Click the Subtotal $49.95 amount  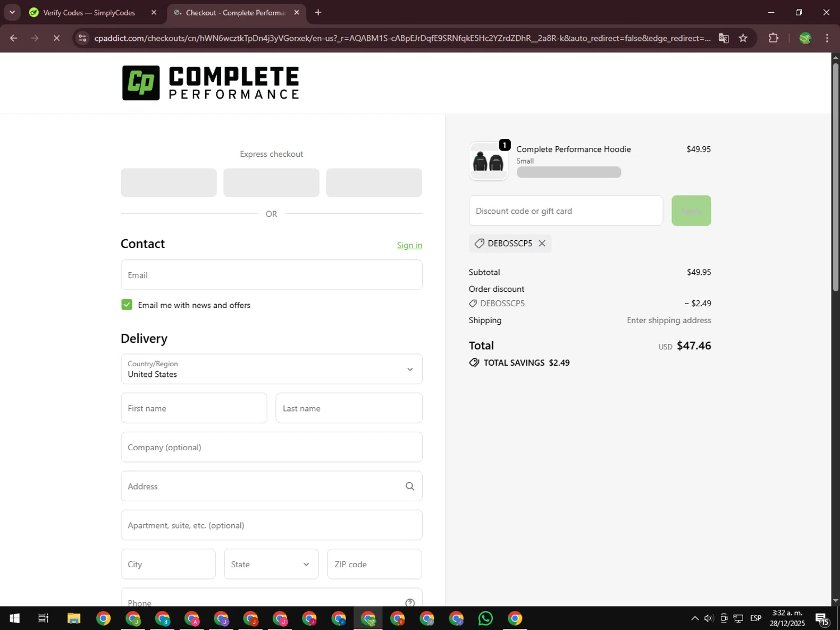(x=699, y=272)
